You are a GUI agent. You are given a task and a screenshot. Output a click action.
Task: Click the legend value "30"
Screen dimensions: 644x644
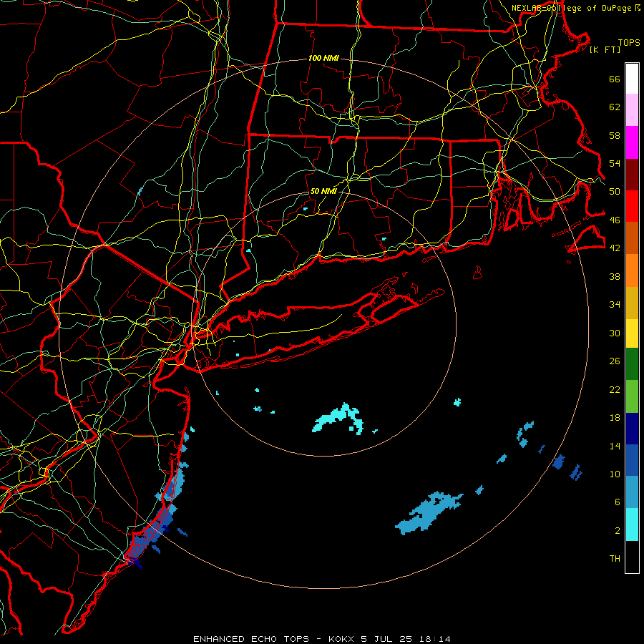[615, 333]
